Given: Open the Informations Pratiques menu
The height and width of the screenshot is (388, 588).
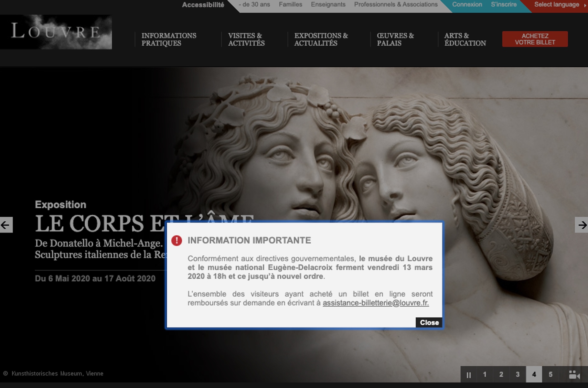Looking at the screenshot, I should (x=169, y=39).
